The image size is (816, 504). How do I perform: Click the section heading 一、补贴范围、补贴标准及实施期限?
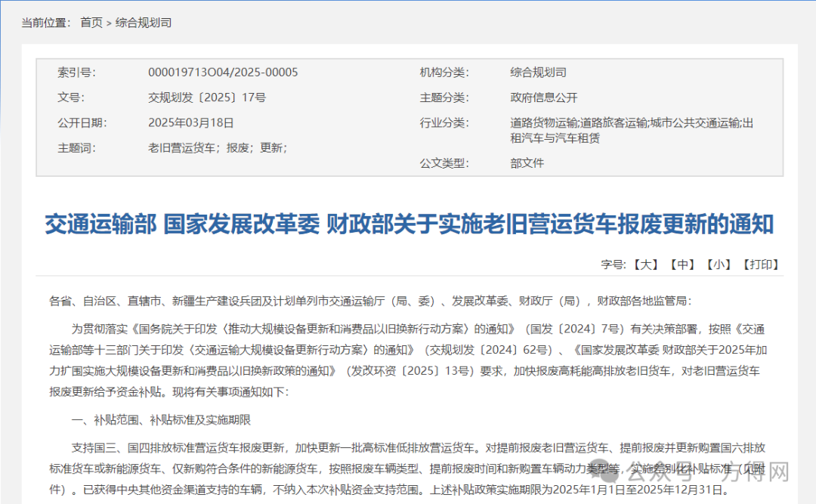(161, 420)
